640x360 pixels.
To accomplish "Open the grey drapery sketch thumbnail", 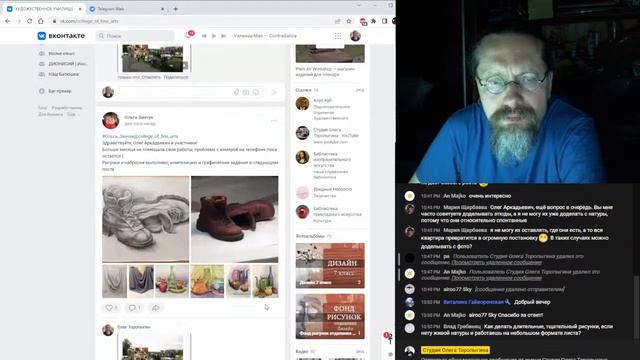I will [x=115, y=281].
